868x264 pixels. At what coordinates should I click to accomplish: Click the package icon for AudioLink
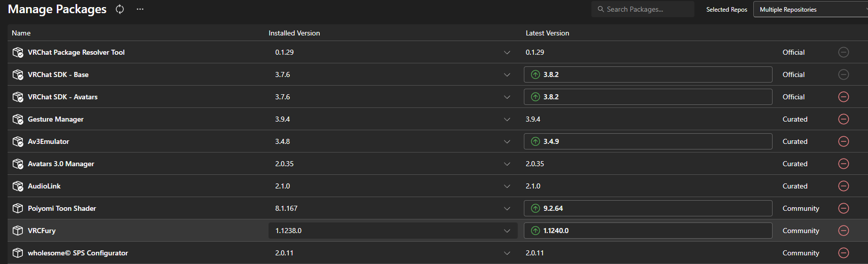(18, 186)
